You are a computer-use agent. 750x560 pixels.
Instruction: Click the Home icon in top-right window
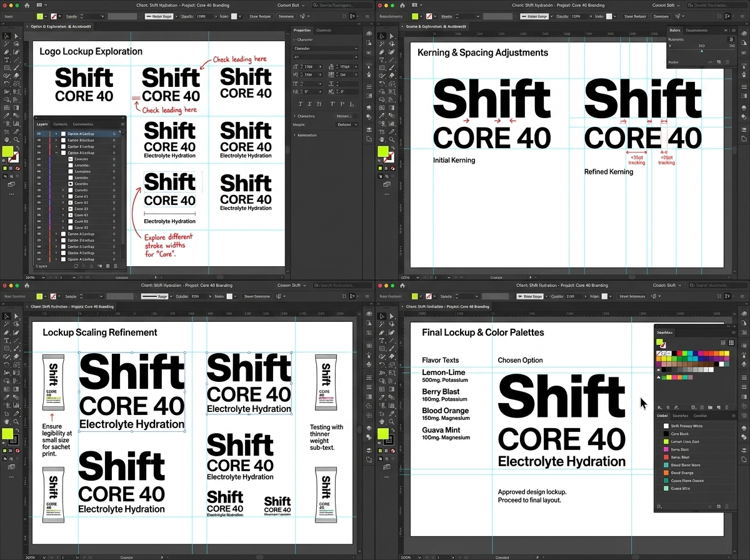tap(402, 5)
